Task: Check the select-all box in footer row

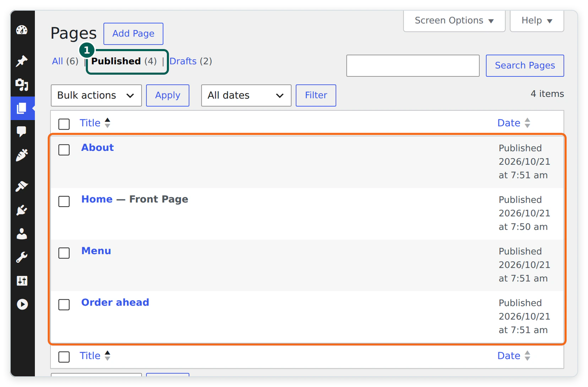Action: pyautogui.click(x=64, y=357)
